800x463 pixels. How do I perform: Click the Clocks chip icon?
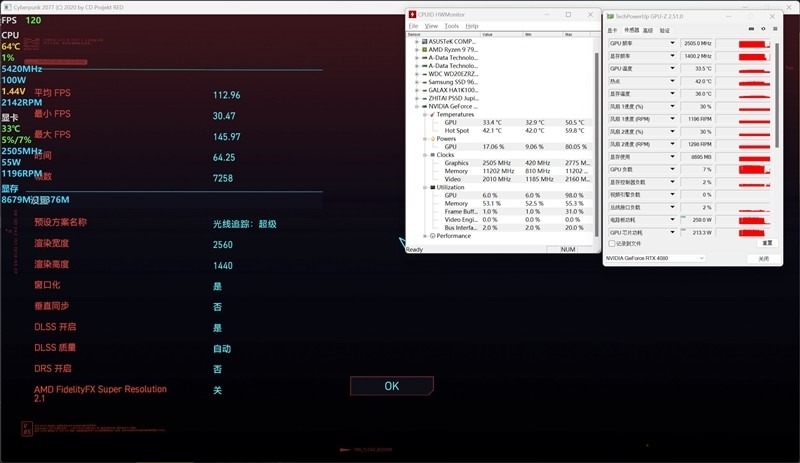(433, 155)
